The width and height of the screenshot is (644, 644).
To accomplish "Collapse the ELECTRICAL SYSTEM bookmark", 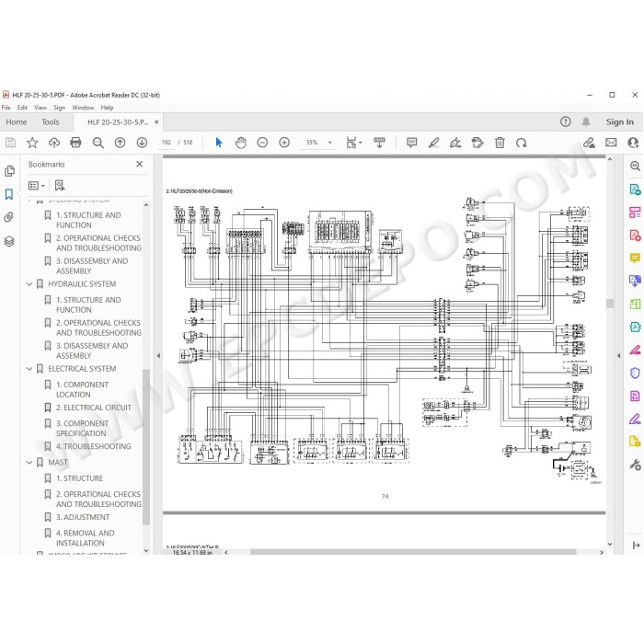I will tap(29, 369).
